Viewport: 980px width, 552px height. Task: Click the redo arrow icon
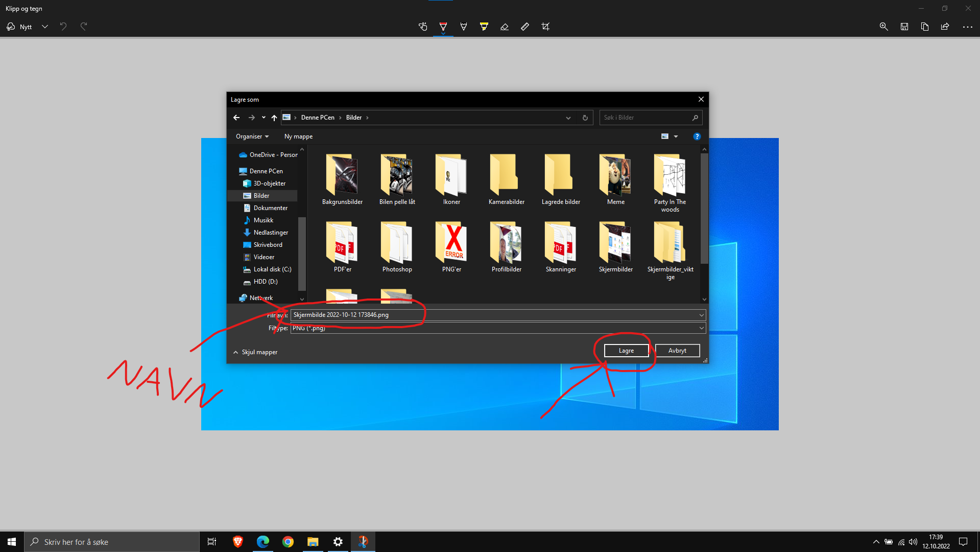tap(84, 27)
